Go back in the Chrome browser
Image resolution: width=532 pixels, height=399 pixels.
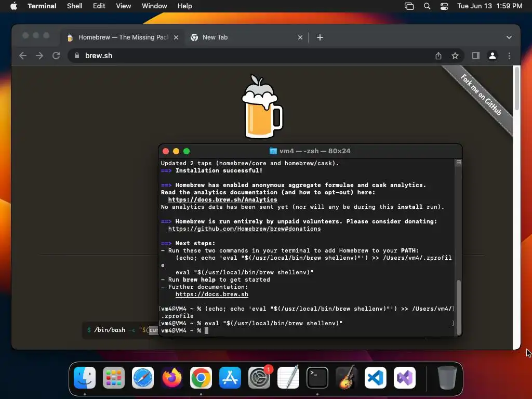(x=23, y=56)
